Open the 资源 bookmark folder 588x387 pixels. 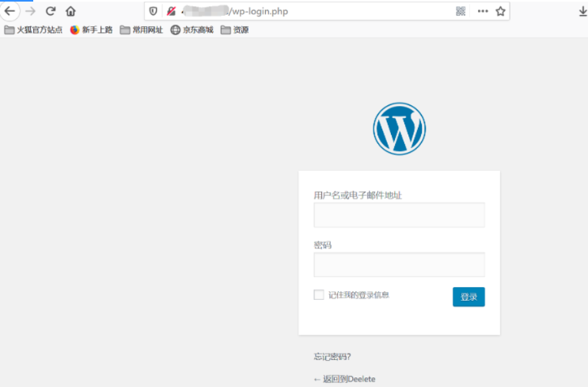(x=235, y=30)
